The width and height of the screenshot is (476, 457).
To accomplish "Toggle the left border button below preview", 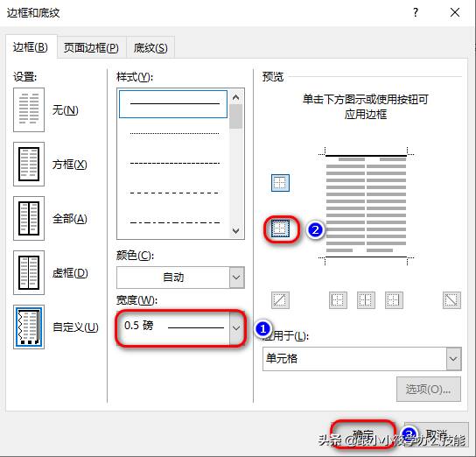I will point(338,300).
